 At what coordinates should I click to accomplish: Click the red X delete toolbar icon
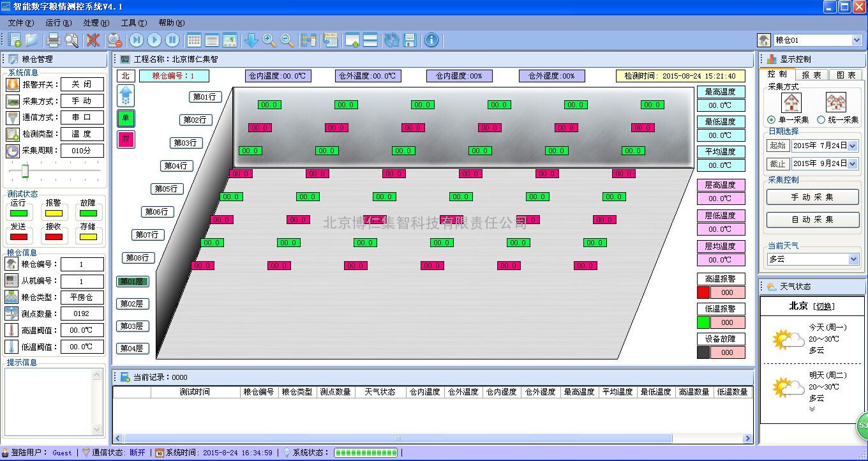point(93,40)
